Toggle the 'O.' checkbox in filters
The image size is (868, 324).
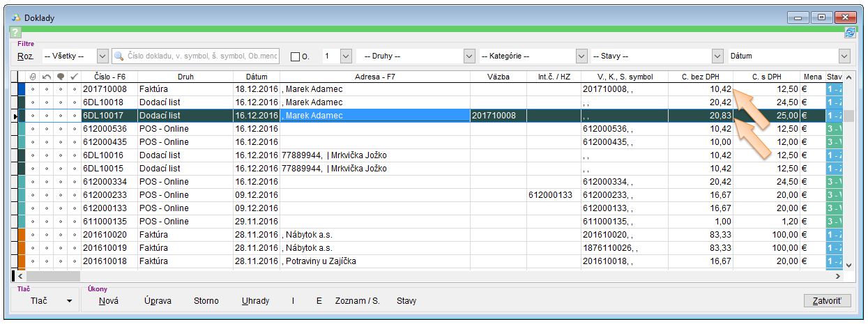coord(295,56)
